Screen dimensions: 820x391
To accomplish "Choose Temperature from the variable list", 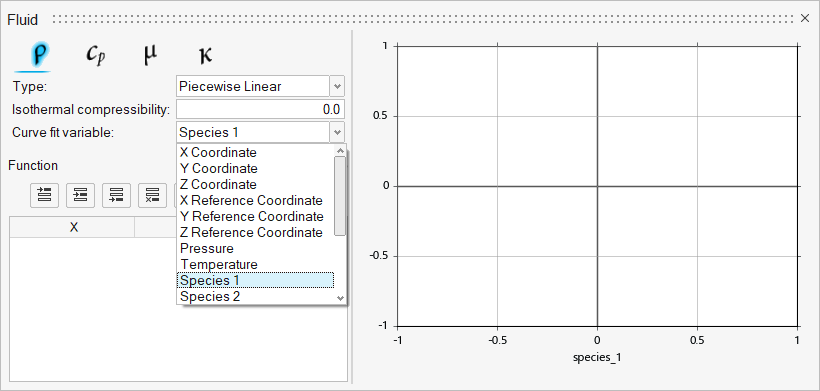I will coord(219,264).
